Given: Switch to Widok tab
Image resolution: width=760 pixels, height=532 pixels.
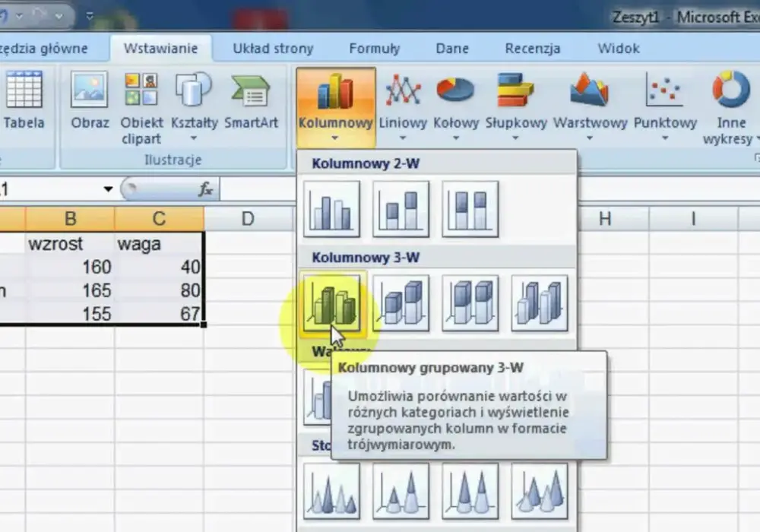Looking at the screenshot, I should point(619,49).
